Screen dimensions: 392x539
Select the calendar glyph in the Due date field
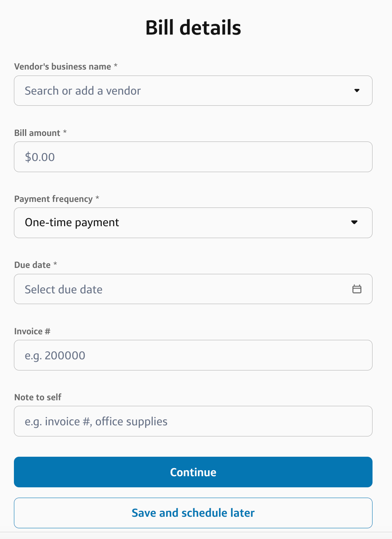357,289
